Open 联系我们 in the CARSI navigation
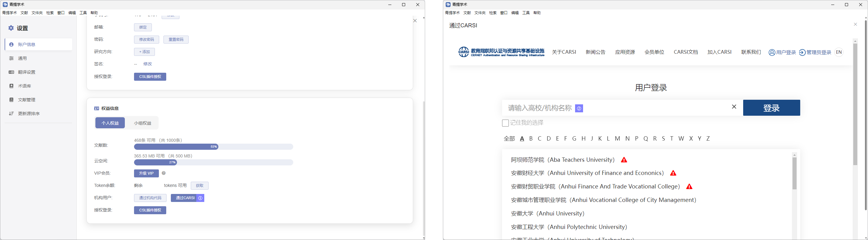 [751, 52]
